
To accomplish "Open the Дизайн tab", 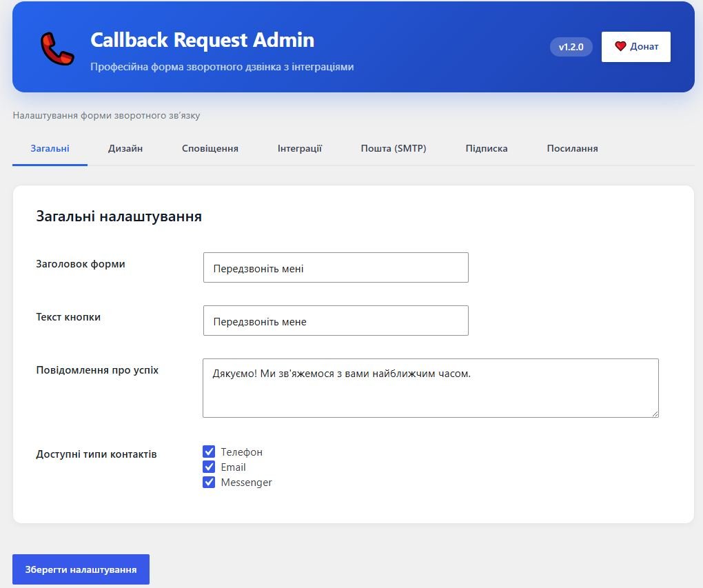I will [x=125, y=148].
